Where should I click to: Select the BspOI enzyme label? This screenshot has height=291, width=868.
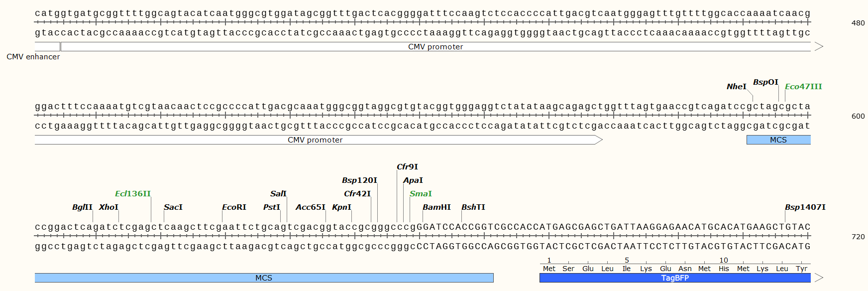[x=765, y=82]
